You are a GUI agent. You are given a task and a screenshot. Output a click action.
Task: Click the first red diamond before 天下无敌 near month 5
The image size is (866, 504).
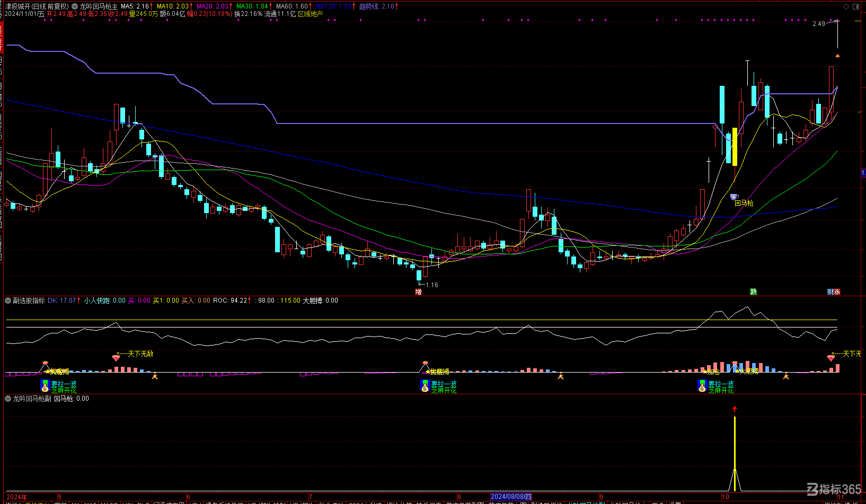point(116,358)
